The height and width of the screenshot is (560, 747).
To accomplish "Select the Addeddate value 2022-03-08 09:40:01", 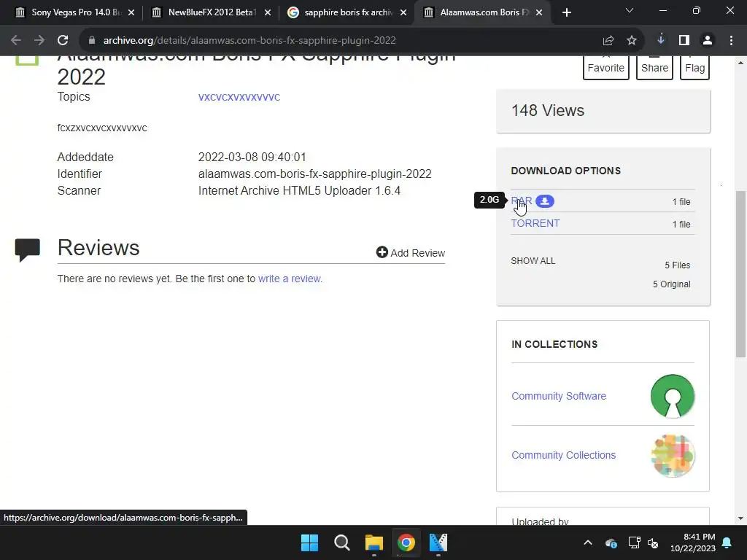I will coord(252,157).
